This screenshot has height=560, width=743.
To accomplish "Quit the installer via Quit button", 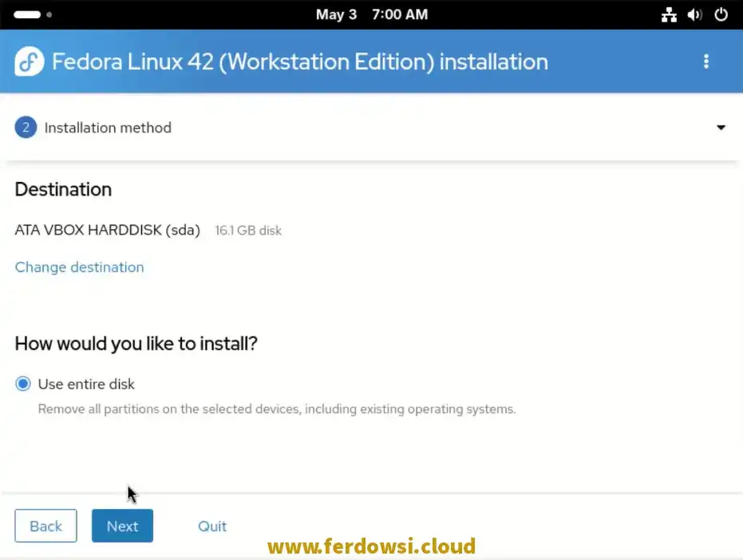I will click(x=212, y=526).
